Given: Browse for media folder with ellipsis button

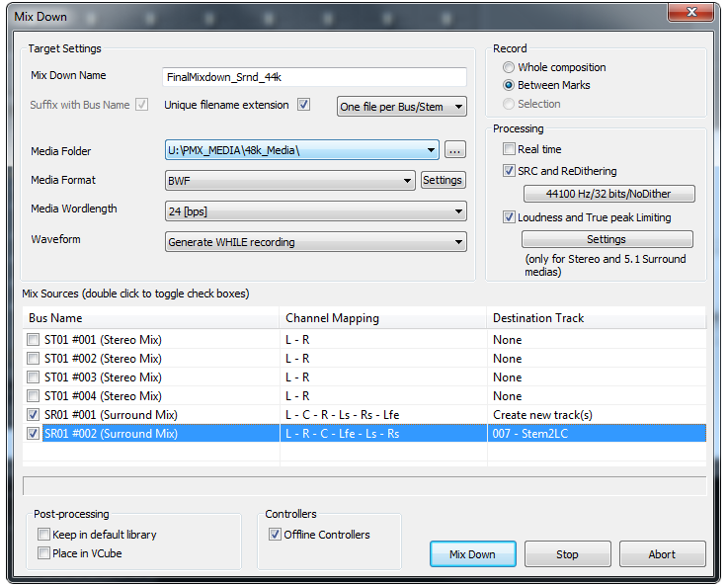Looking at the screenshot, I should [455, 150].
